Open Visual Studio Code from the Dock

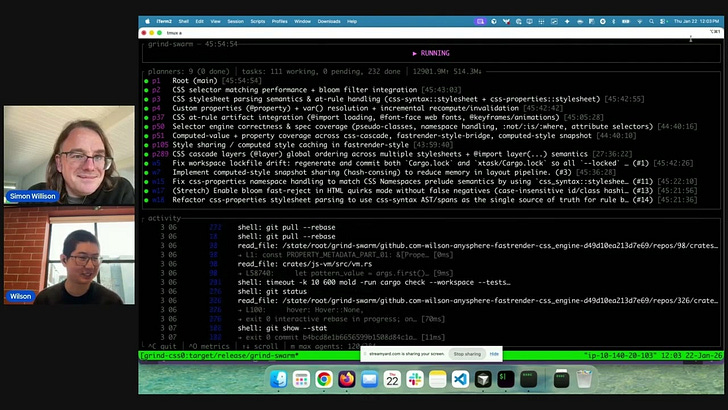tap(460, 379)
